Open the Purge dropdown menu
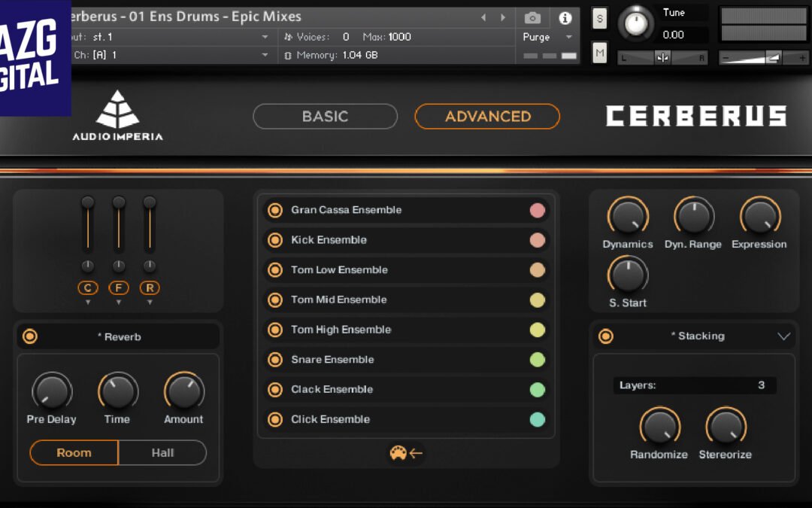812x508 pixels. [547, 38]
